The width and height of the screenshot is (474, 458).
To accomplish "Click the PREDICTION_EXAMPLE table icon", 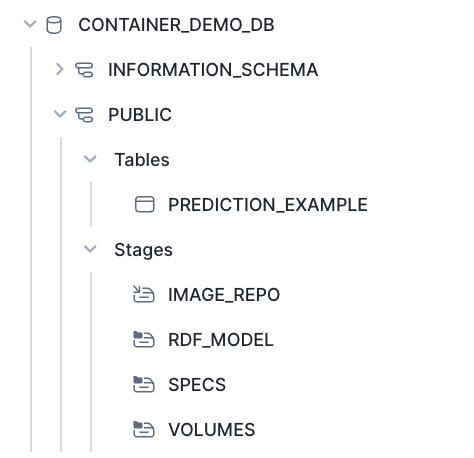I will pos(144,204).
